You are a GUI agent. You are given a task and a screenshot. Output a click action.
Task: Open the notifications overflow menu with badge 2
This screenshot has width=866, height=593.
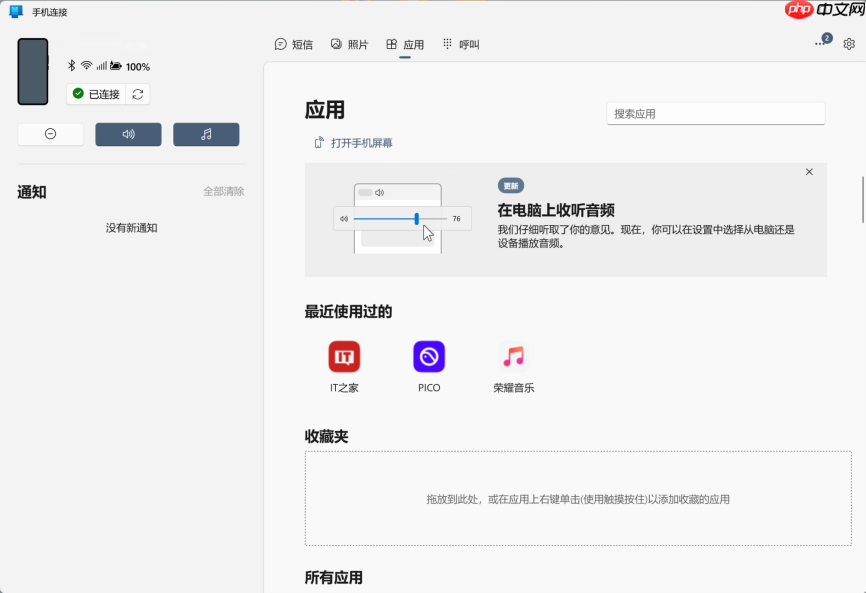click(820, 43)
